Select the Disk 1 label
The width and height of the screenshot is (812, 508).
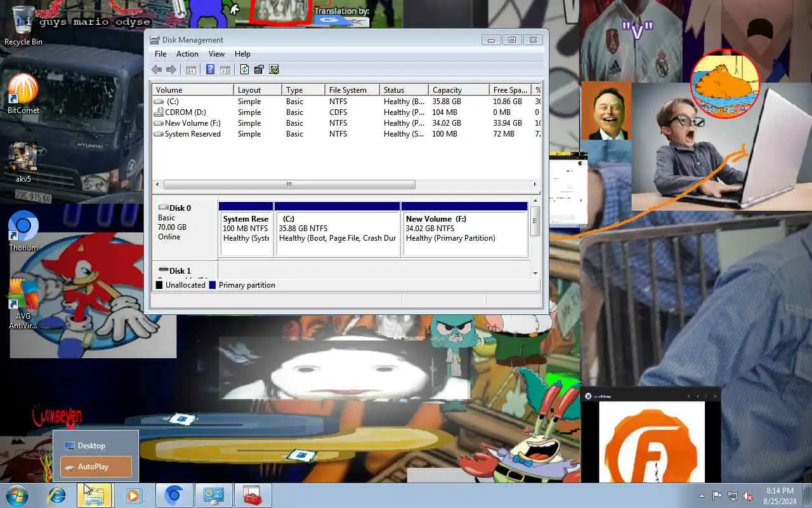[x=180, y=271]
